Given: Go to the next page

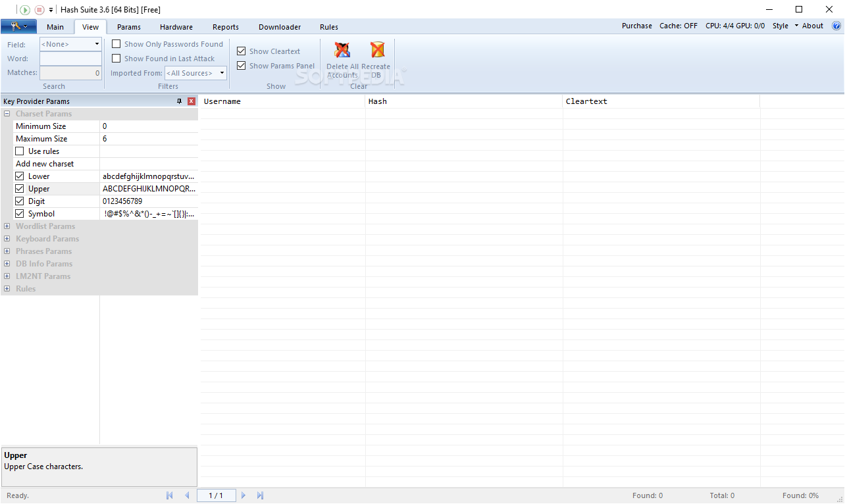Looking at the screenshot, I should point(243,495).
